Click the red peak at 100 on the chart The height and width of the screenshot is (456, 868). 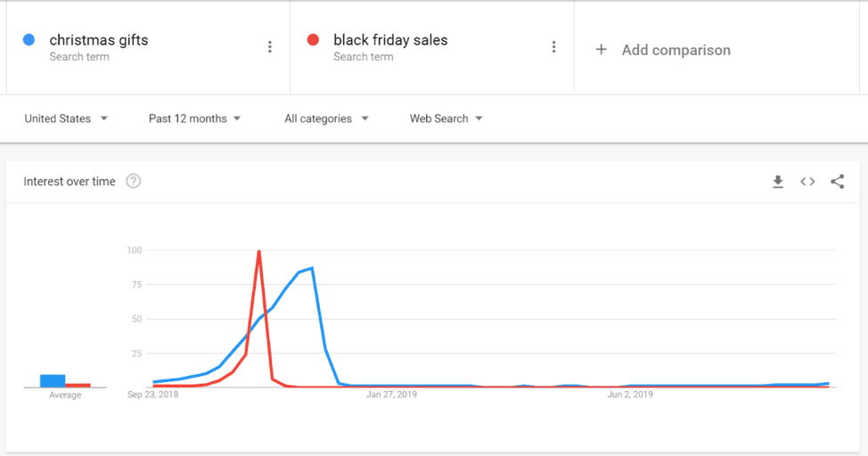click(258, 252)
